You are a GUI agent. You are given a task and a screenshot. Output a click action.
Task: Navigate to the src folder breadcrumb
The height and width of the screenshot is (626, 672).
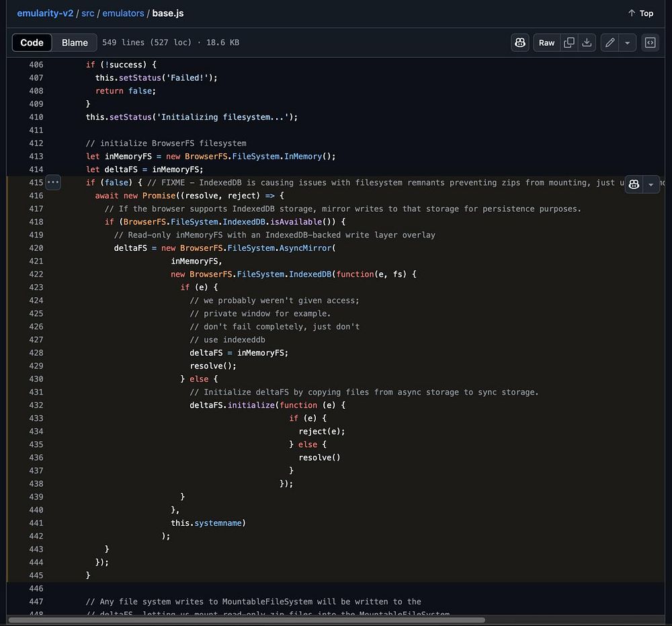tap(87, 13)
